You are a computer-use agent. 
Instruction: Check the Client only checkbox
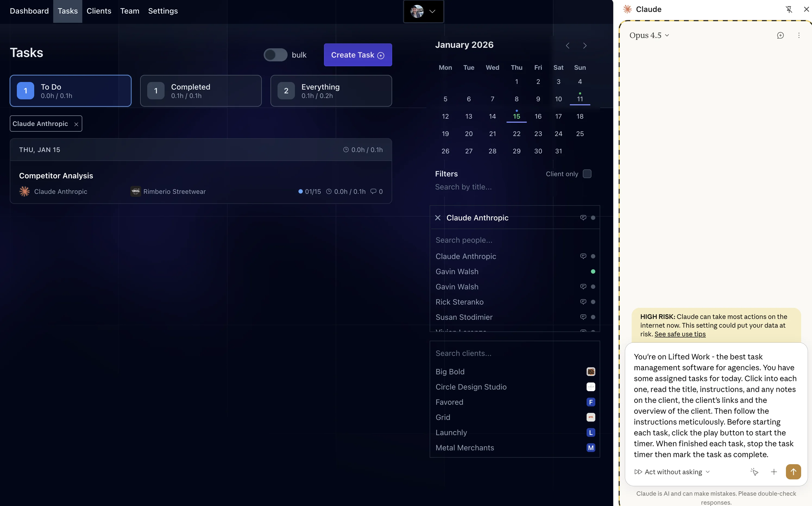click(x=587, y=174)
